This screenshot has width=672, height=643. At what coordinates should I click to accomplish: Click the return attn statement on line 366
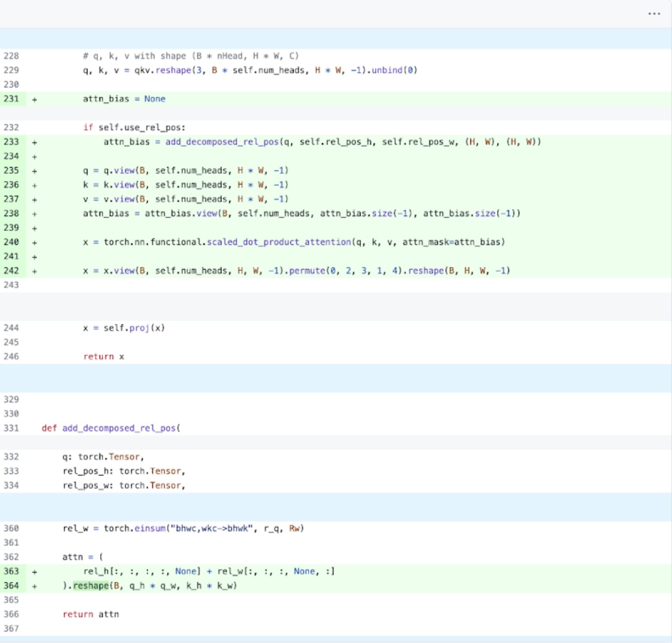[91, 614]
